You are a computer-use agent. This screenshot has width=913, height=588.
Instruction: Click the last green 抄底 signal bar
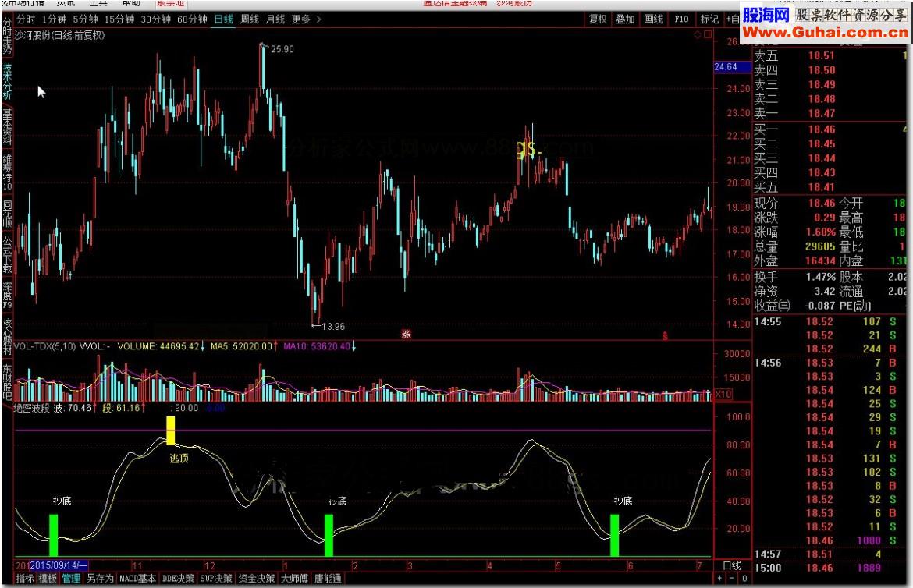(x=614, y=536)
